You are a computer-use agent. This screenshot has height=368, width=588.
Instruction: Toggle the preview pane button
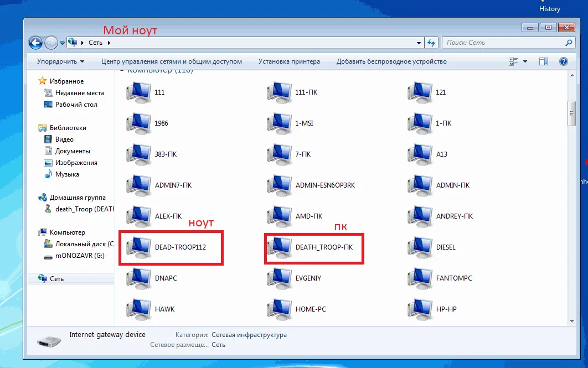coord(544,61)
